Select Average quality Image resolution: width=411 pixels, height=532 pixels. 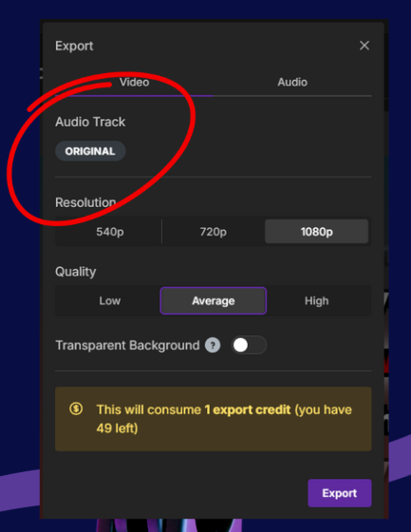(214, 301)
